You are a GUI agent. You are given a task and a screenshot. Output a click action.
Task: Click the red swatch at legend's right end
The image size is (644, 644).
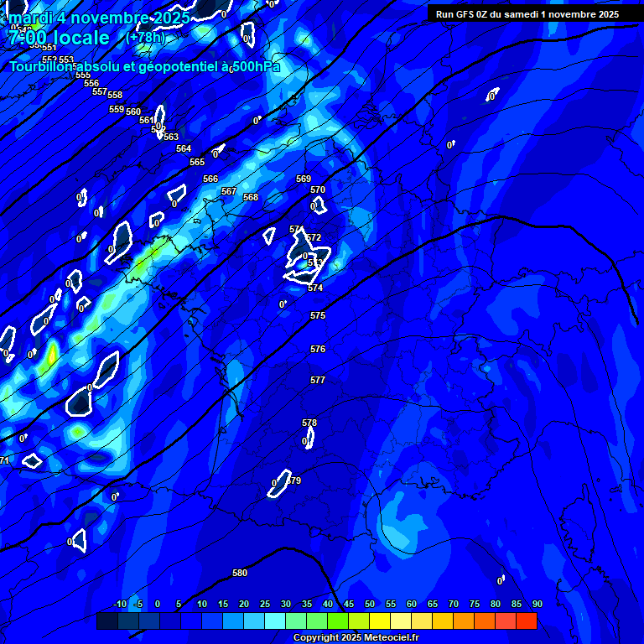[x=527, y=621]
